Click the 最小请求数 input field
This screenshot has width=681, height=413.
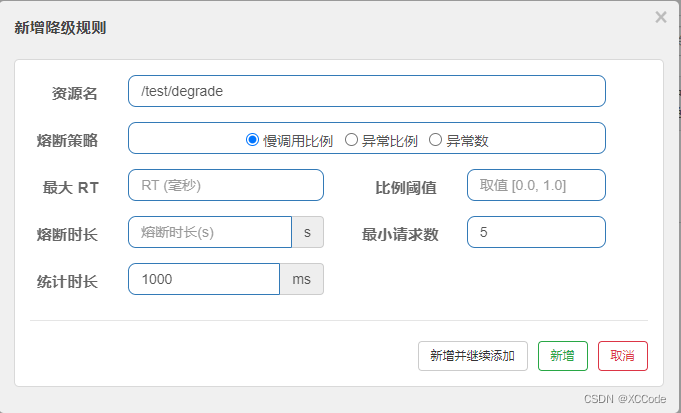536,232
